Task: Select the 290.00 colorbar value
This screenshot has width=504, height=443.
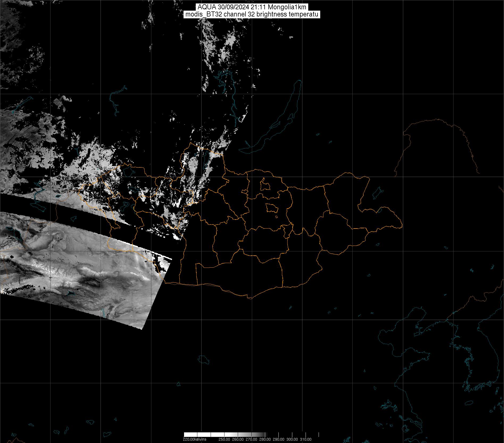Action: 278,439
